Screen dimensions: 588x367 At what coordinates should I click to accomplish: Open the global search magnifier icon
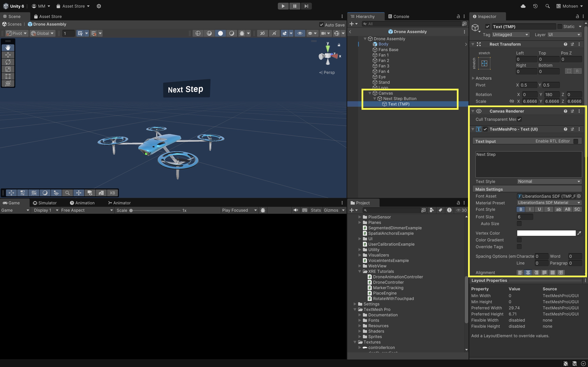click(x=547, y=6)
